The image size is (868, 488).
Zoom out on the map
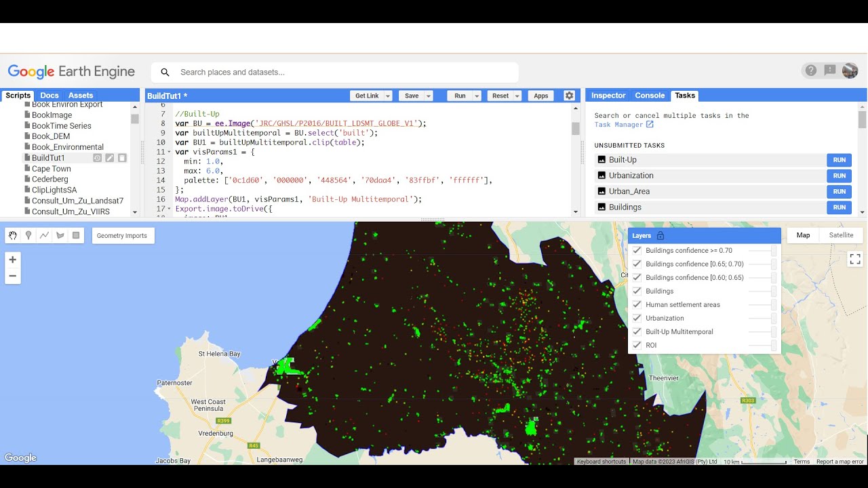12,276
